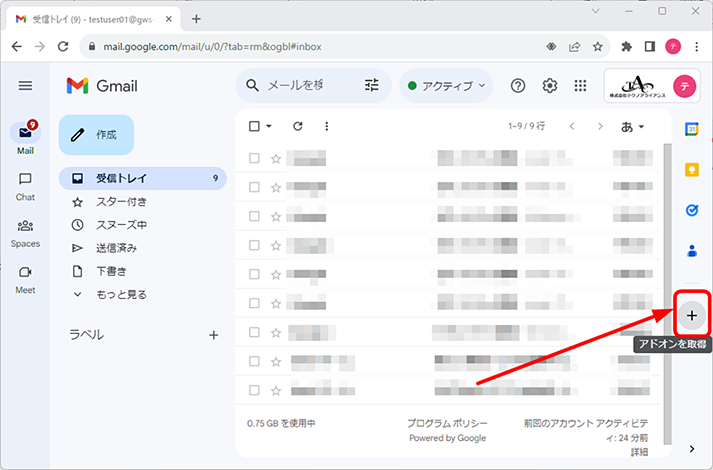Viewport: 713px width, 470px height.
Task: Open a new browser tab
Action: click(196, 19)
